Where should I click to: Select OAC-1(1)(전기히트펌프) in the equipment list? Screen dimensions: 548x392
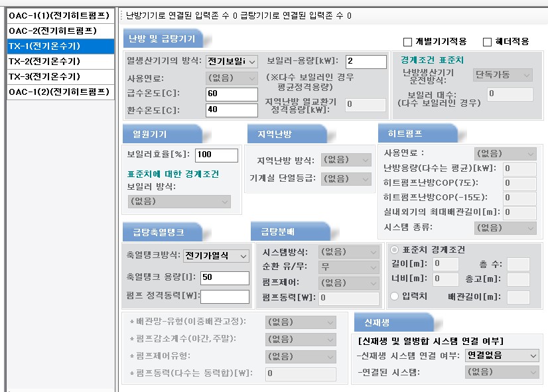(x=57, y=15)
